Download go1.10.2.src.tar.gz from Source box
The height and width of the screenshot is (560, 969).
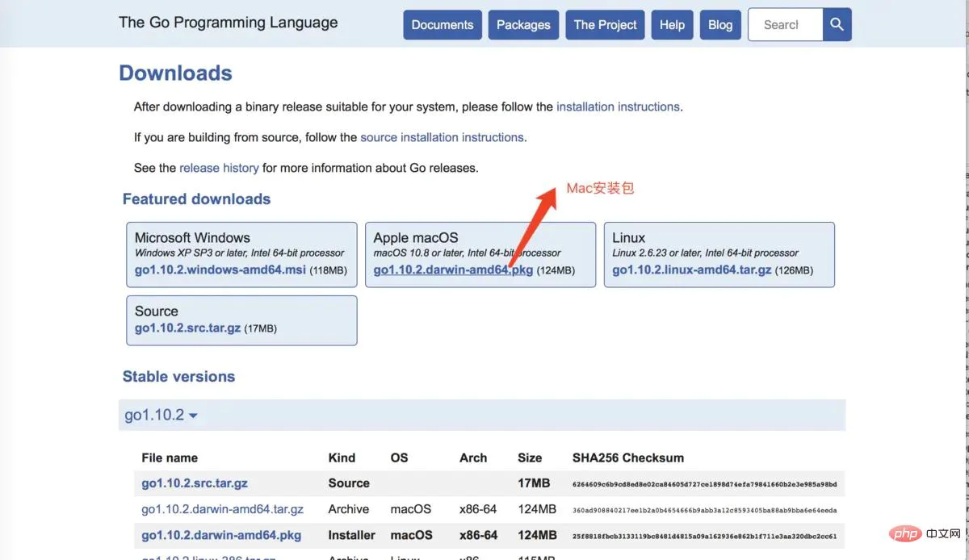187,328
